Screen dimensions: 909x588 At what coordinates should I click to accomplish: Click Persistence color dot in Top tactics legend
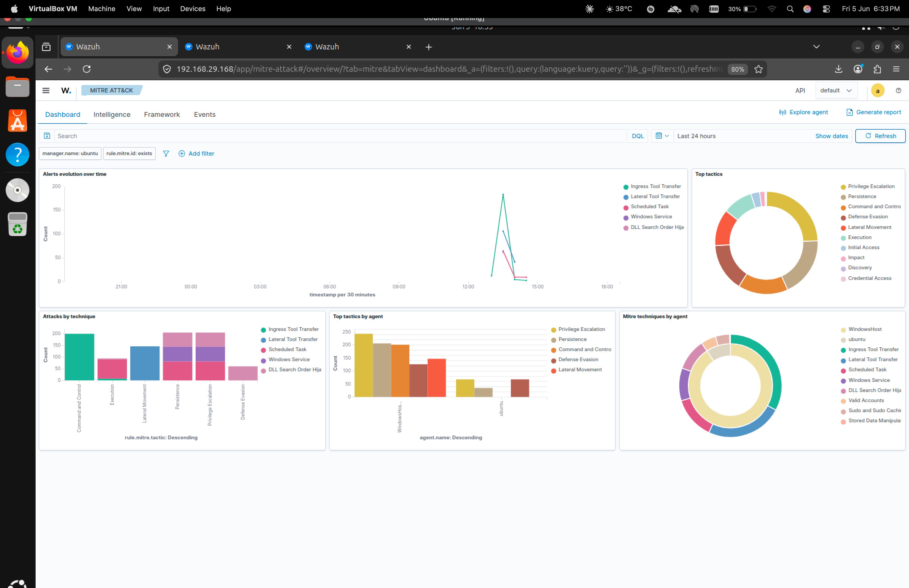point(843,197)
